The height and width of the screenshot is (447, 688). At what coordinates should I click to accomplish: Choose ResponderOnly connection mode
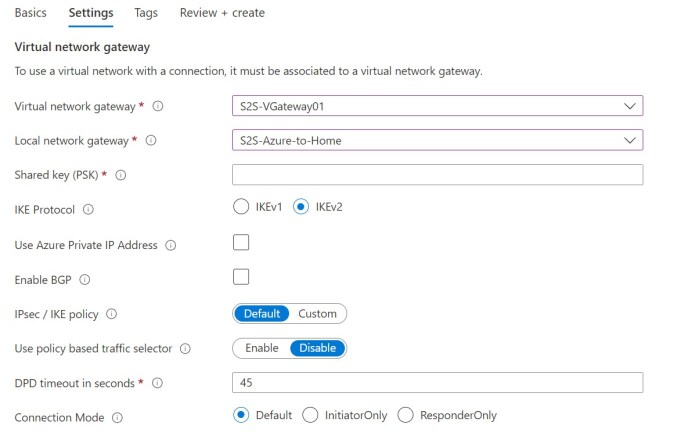point(405,415)
